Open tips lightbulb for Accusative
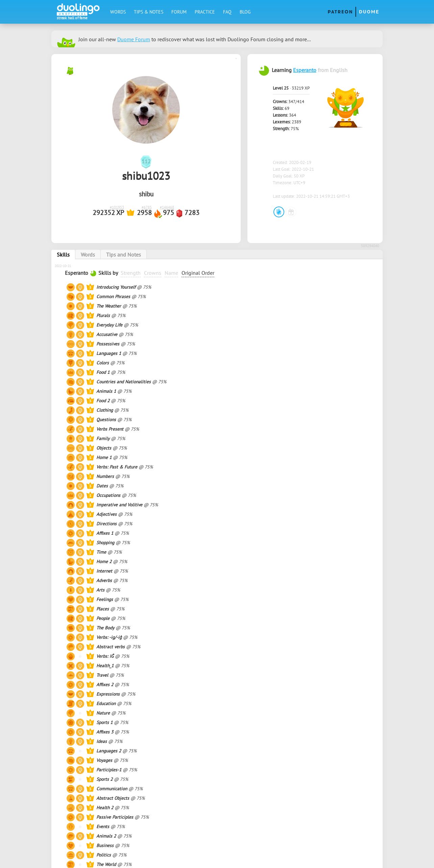The image size is (434, 868). [80, 335]
